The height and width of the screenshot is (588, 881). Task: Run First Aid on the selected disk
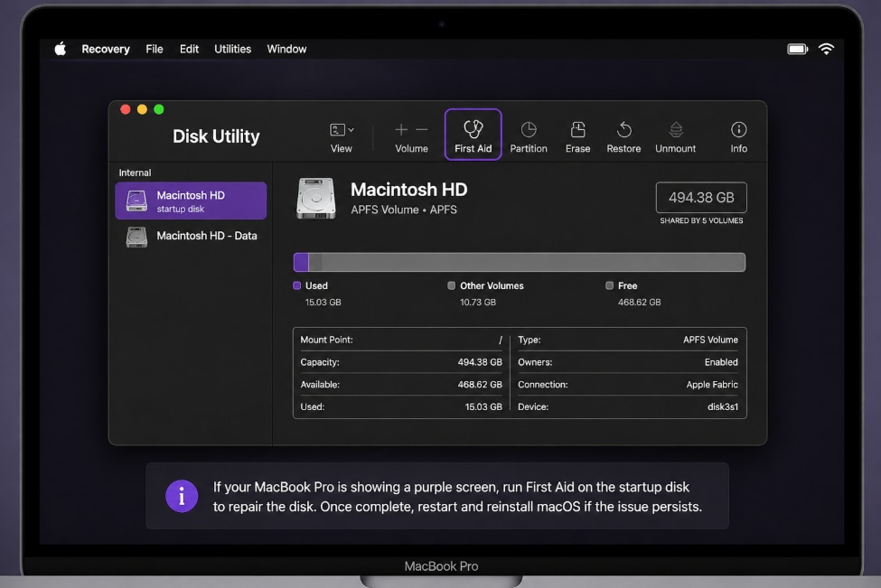point(473,135)
